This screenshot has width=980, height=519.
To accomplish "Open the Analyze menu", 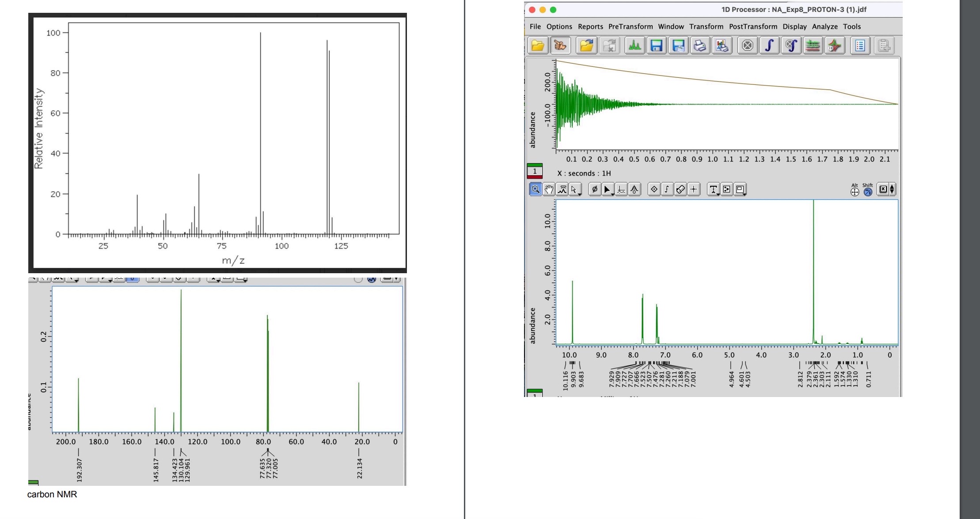I will [x=824, y=27].
